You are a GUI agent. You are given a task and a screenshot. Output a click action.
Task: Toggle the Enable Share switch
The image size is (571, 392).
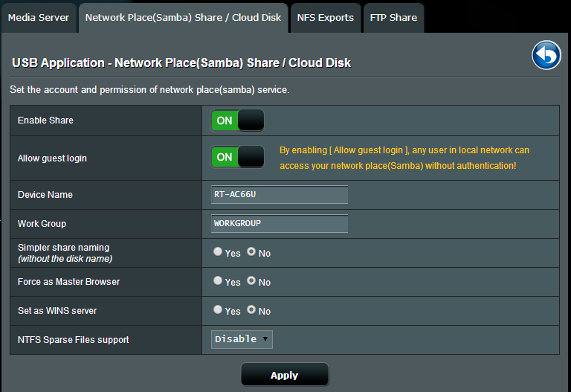tap(238, 121)
